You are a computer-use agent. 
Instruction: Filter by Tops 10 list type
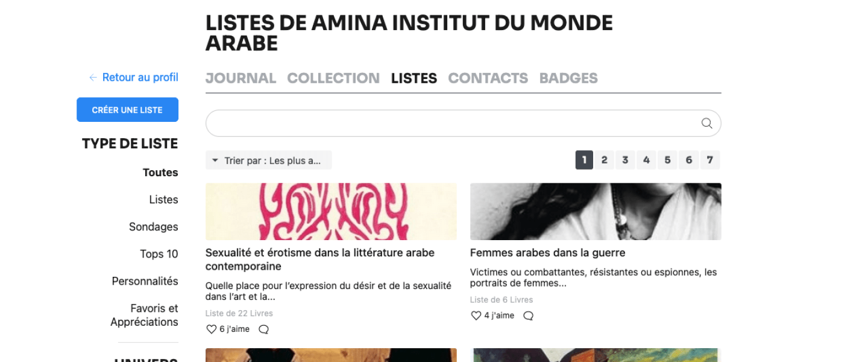coord(159,254)
